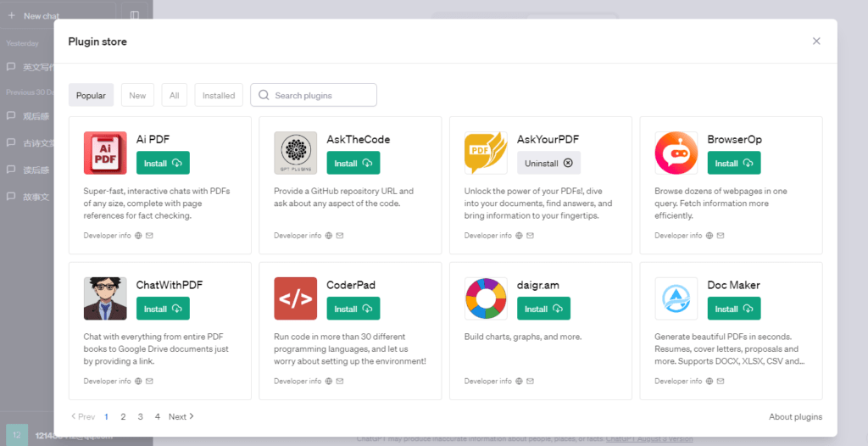Click daigr.am developer email envelope icon
This screenshot has width=868, height=446.
pos(531,382)
